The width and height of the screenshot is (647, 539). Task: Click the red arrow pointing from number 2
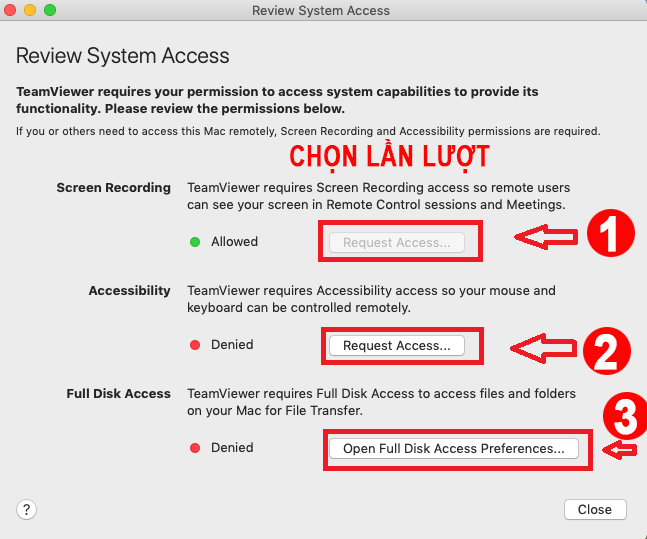tap(543, 347)
